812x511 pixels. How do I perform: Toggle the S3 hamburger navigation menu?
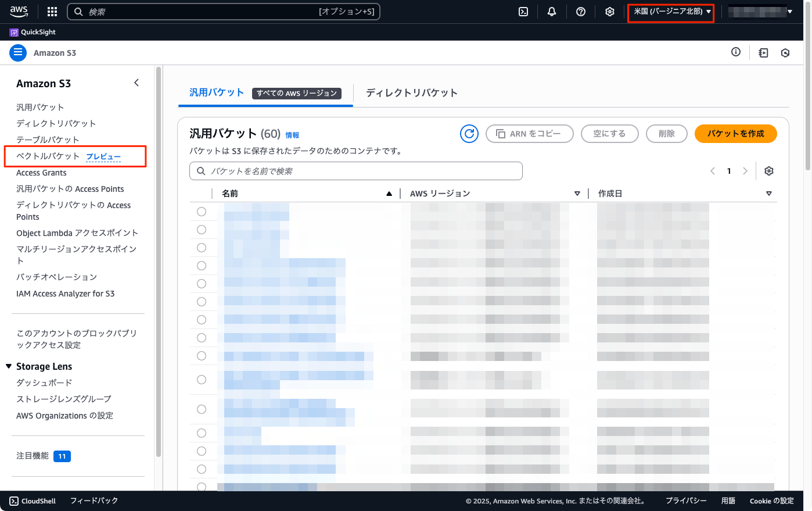(x=18, y=52)
